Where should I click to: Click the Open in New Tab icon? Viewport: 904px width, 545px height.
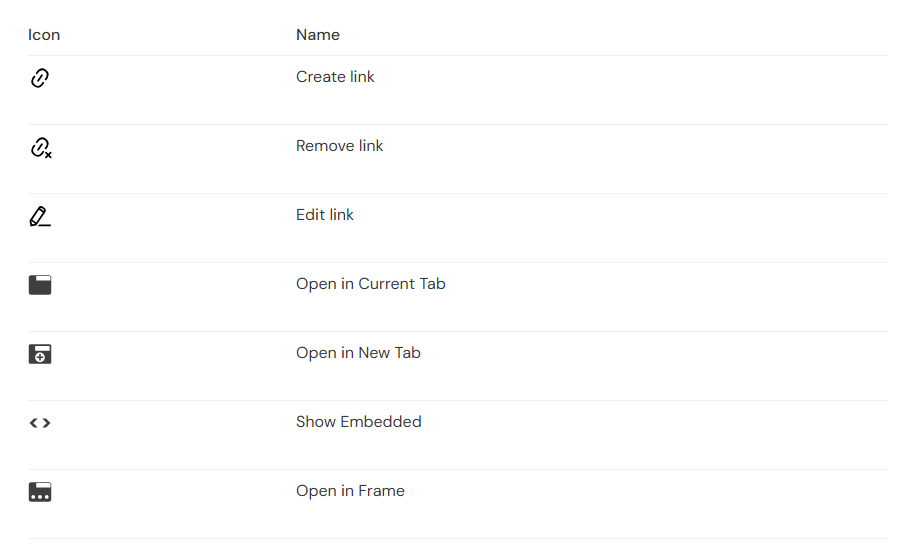[x=40, y=354]
